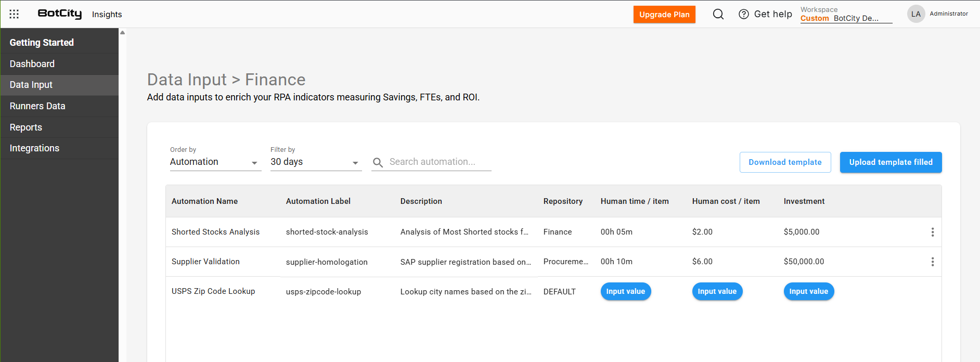Click the supplier-homologation label cell
Screen dimensions: 980x362
coord(327,262)
